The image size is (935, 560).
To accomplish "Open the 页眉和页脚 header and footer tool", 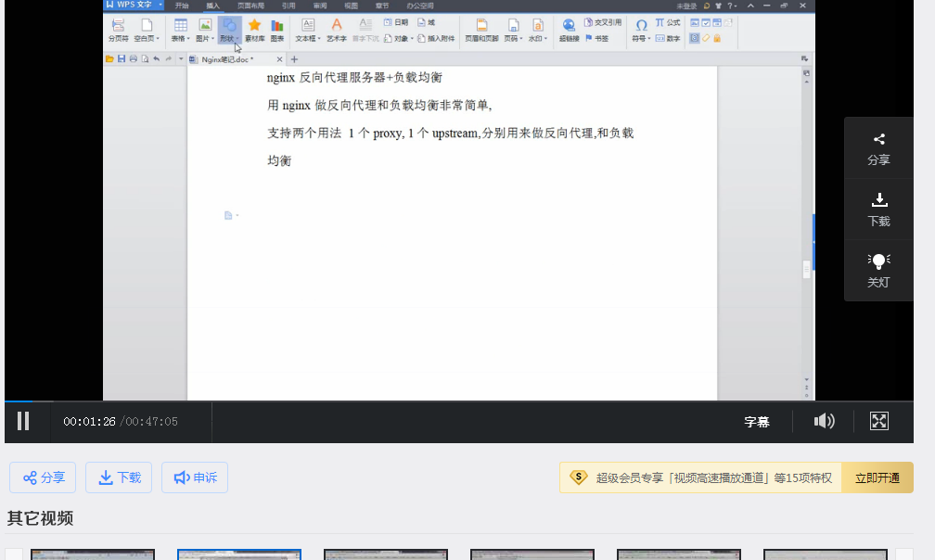I will click(x=481, y=31).
